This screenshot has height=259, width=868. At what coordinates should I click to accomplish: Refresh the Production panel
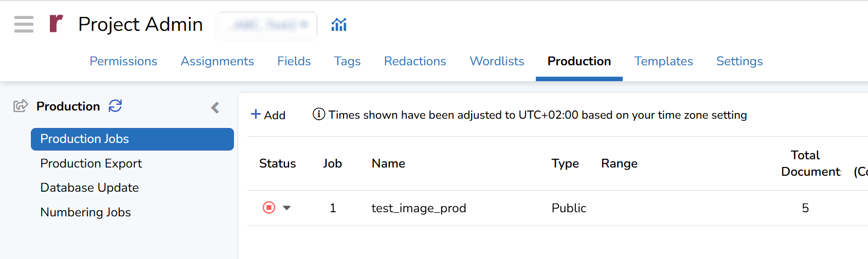click(115, 106)
